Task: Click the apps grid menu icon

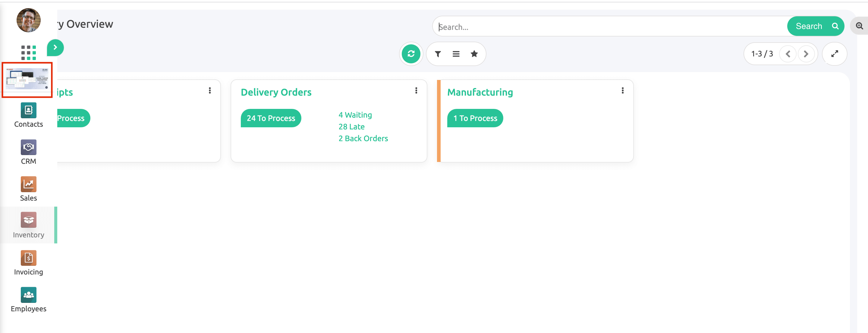Action: 28,52
